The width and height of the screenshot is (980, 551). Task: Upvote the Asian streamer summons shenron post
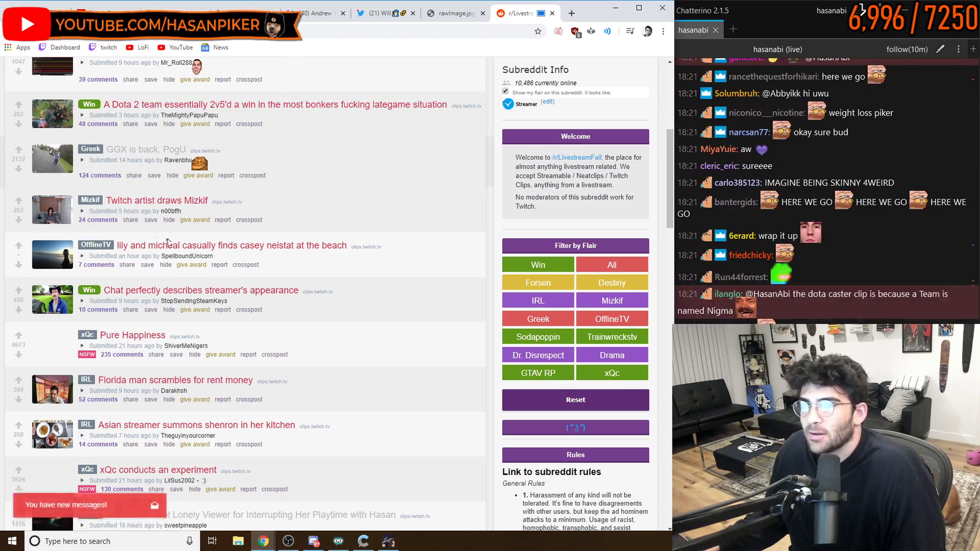18,425
